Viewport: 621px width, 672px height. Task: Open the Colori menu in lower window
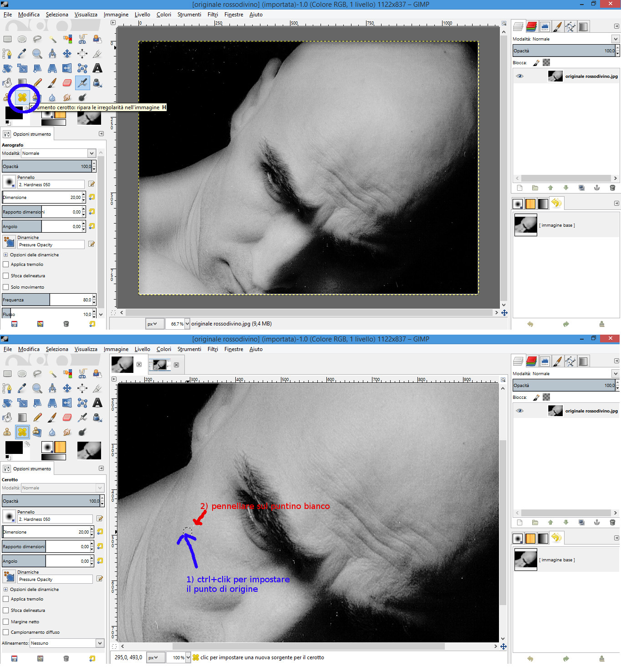[163, 349]
